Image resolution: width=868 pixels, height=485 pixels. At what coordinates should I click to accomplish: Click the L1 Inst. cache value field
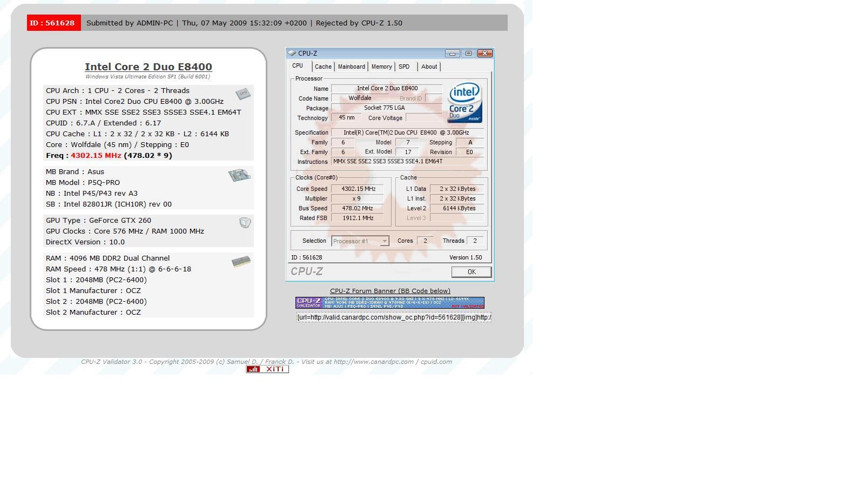tap(457, 198)
